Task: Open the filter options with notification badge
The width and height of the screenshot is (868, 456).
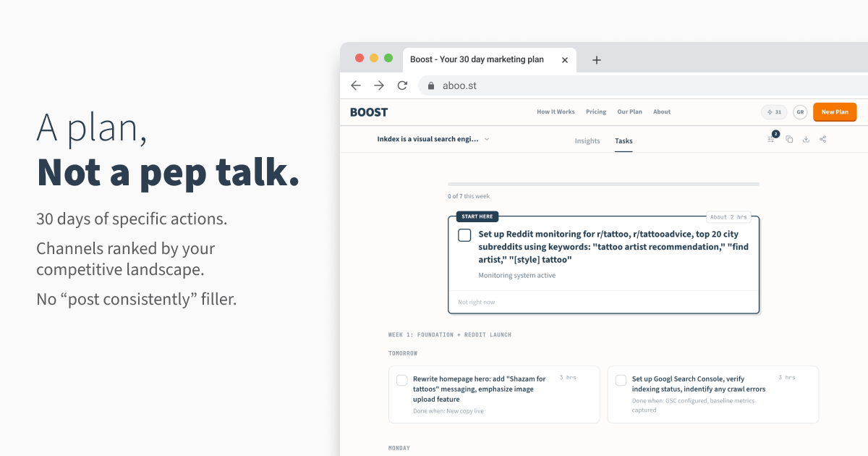Action: 771,139
